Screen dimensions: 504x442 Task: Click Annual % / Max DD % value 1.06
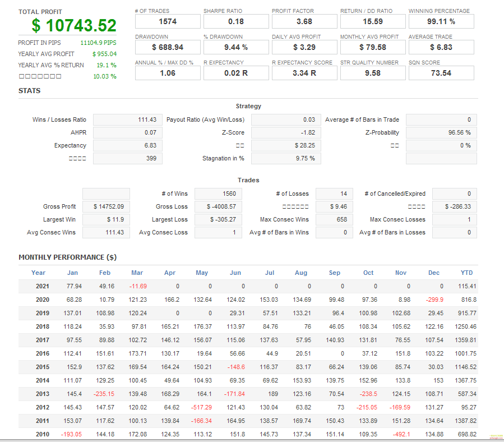pyautogui.click(x=168, y=73)
